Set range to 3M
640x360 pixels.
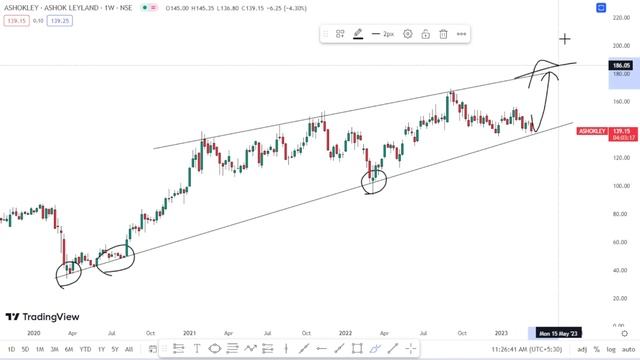[54, 349]
